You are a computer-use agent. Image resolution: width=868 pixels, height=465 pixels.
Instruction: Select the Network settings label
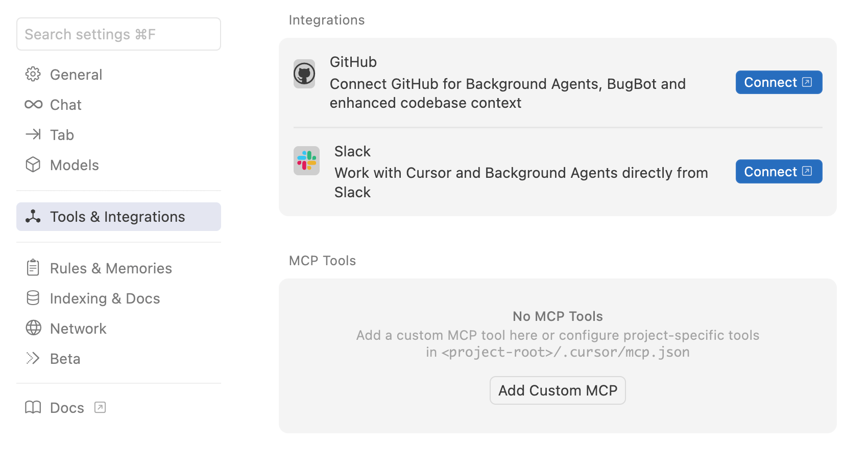[78, 329]
